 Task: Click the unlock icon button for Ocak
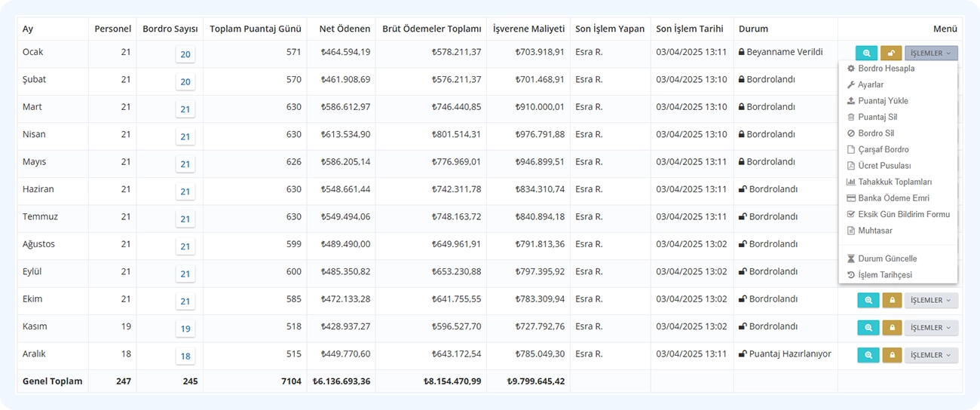click(891, 54)
